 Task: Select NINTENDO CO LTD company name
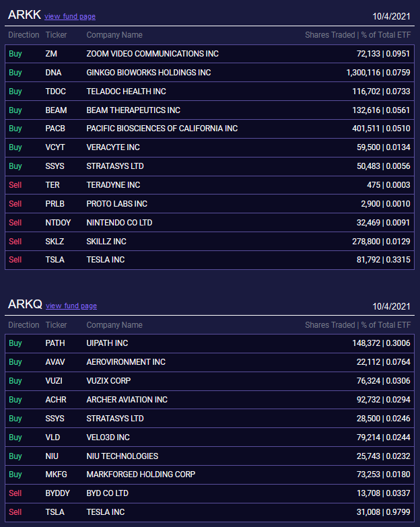(119, 222)
